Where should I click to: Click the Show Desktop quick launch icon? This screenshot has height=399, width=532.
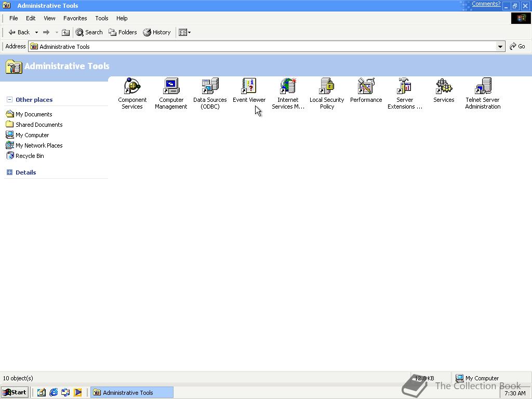pyautogui.click(x=42, y=393)
